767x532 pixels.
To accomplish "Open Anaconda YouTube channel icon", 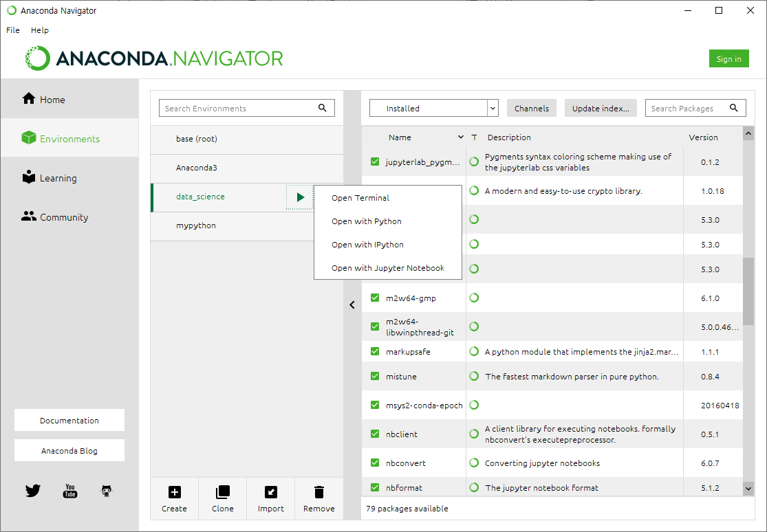I will point(70,491).
